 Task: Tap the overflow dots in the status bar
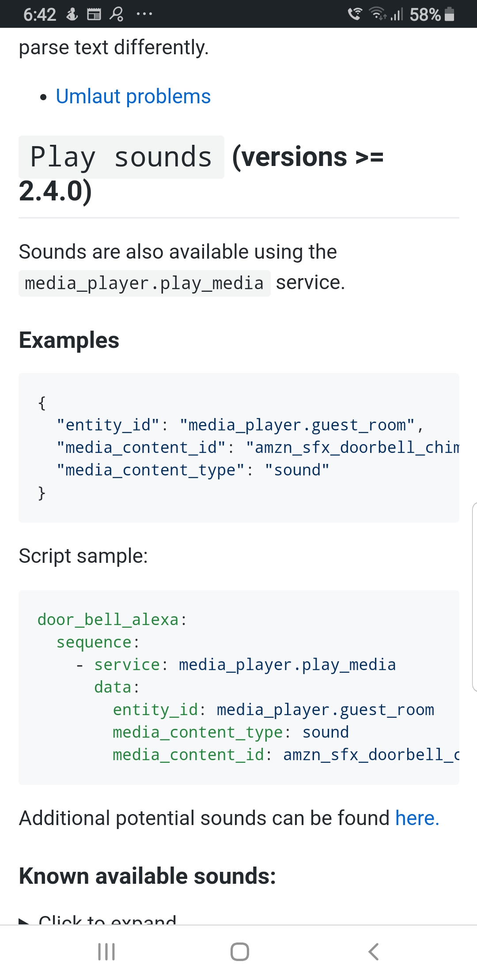(144, 14)
